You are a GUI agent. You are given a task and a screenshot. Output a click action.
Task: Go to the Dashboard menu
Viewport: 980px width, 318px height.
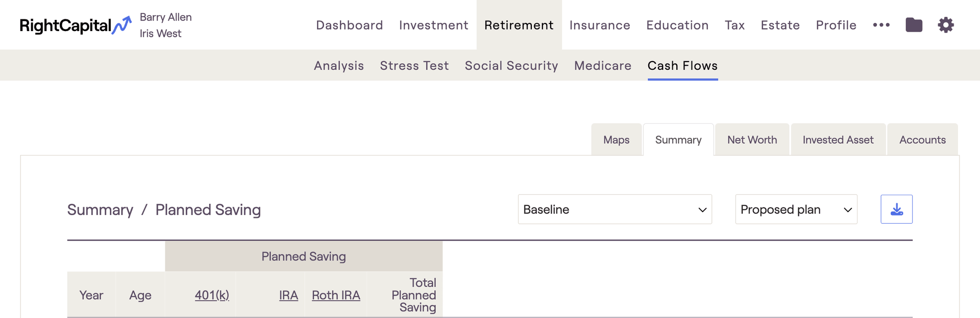350,25
